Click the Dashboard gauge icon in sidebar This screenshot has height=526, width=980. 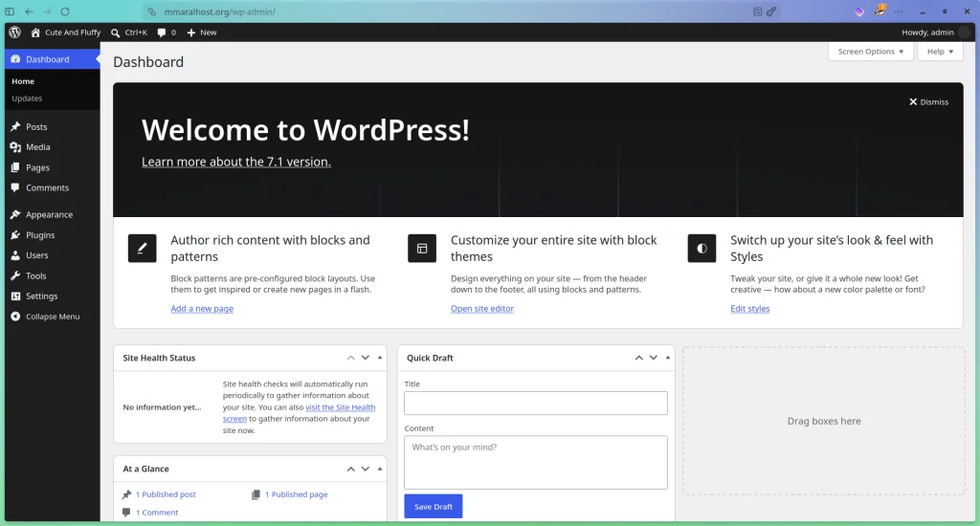[x=15, y=59]
